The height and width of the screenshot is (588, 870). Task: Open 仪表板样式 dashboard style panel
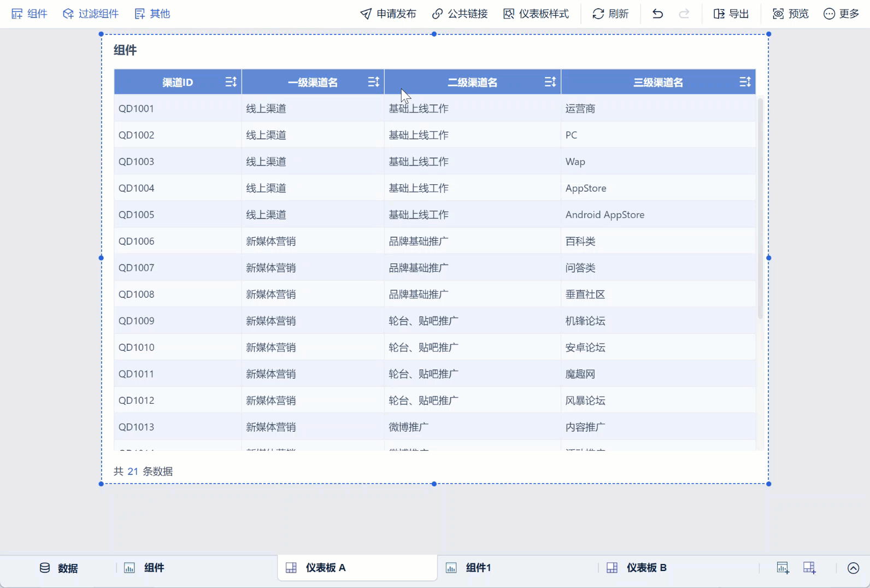pos(536,14)
